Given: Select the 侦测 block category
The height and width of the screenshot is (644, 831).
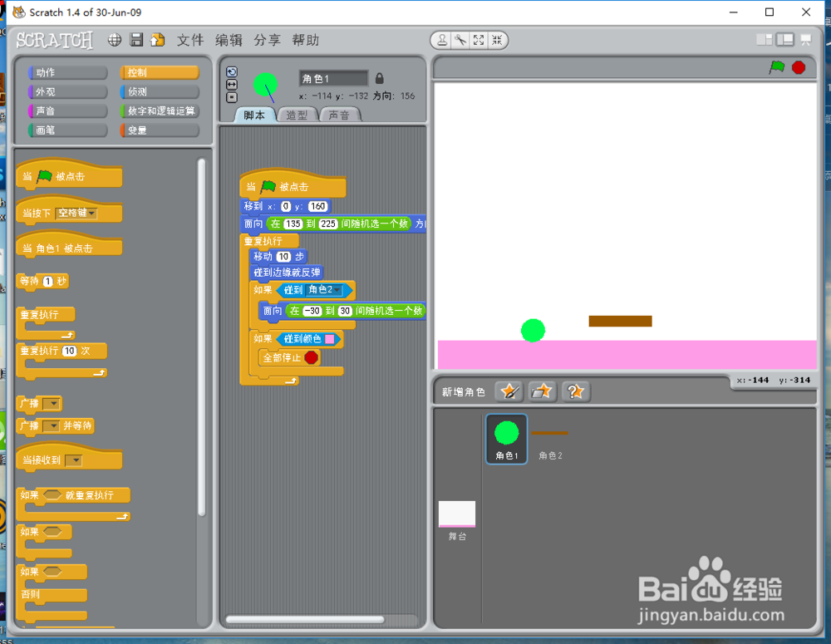Looking at the screenshot, I should pos(160,91).
